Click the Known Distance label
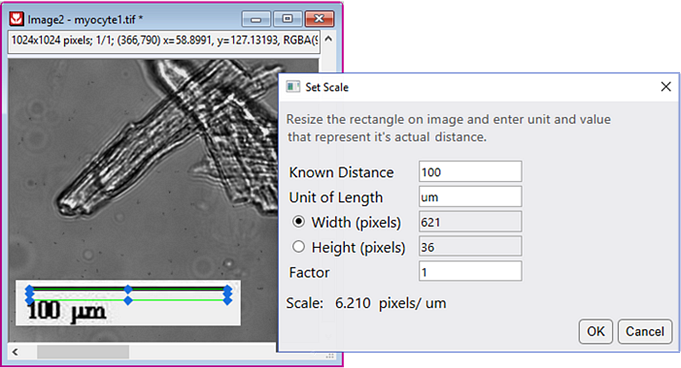Image resolution: width=681 pixels, height=368 pixels. tap(341, 172)
